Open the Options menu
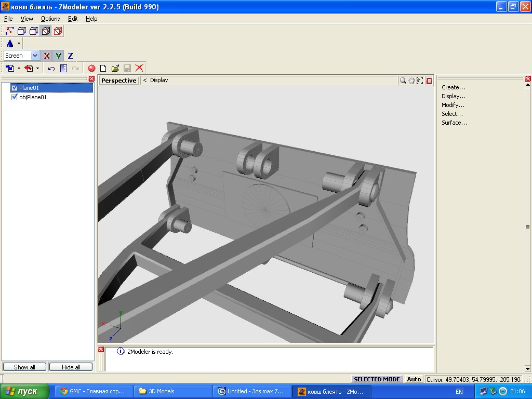 (50, 19)
